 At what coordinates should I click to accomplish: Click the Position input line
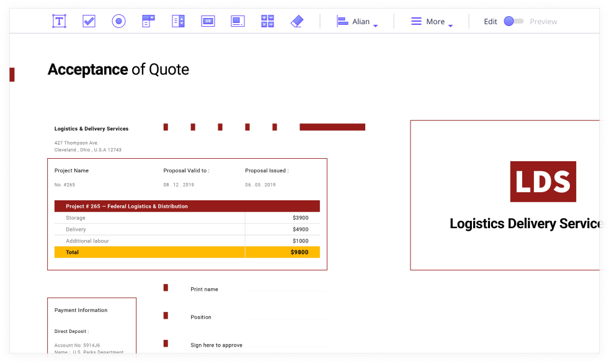[287, 319]
